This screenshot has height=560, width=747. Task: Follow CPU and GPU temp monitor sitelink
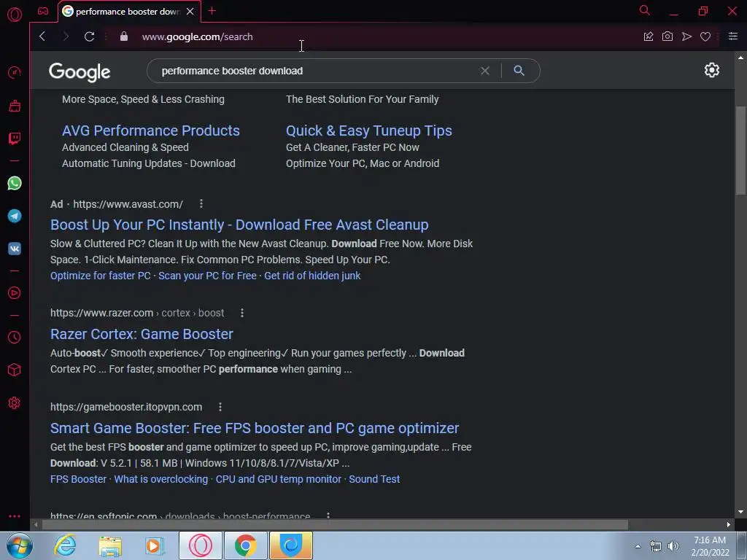tap(279, 479)
